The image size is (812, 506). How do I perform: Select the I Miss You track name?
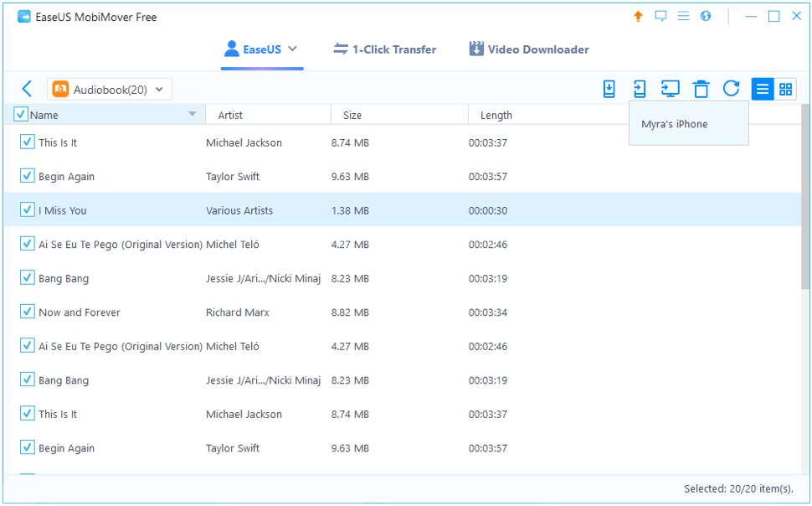63,210
